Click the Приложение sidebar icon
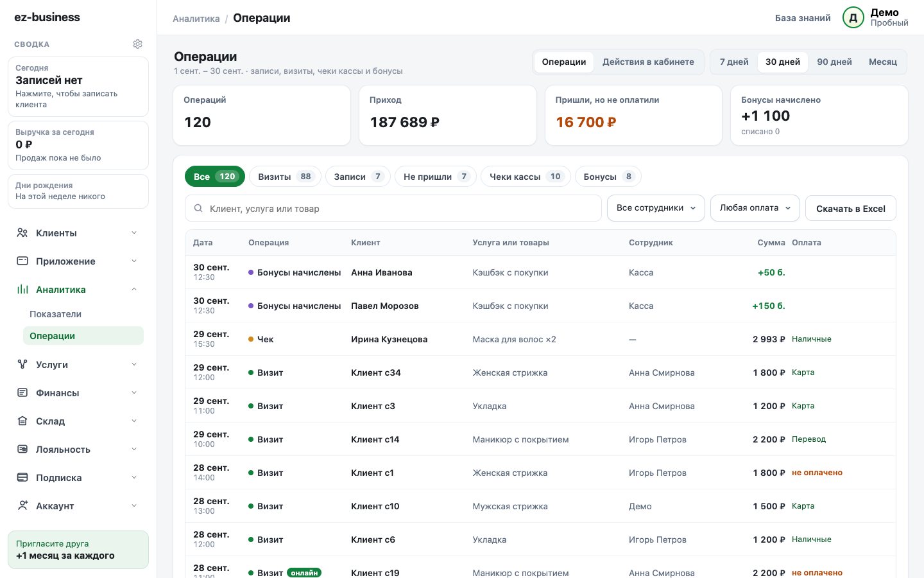The image size is (924, 578). point(22,261)
